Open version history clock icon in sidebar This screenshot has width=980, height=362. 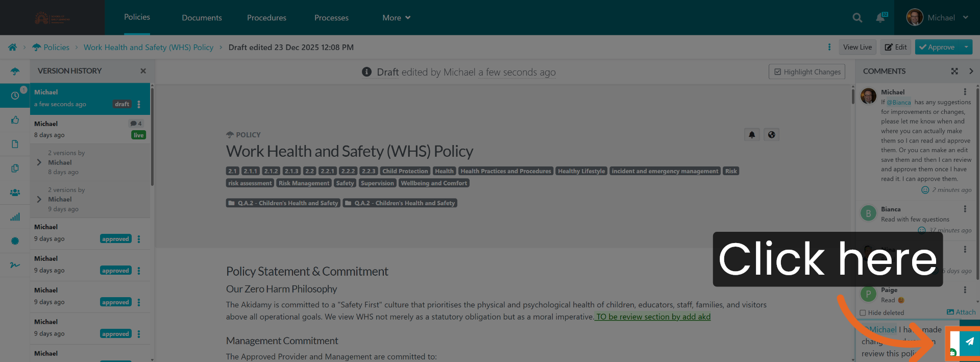(15, 95)
